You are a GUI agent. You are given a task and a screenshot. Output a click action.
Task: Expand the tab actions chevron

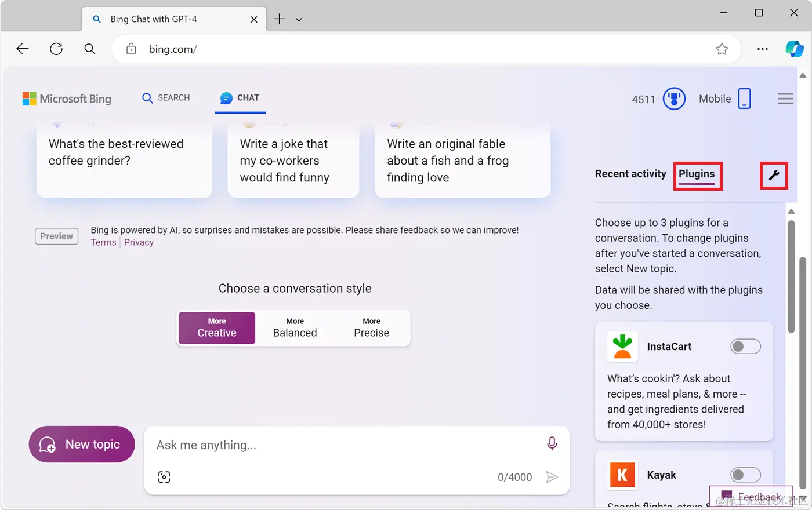299,20
